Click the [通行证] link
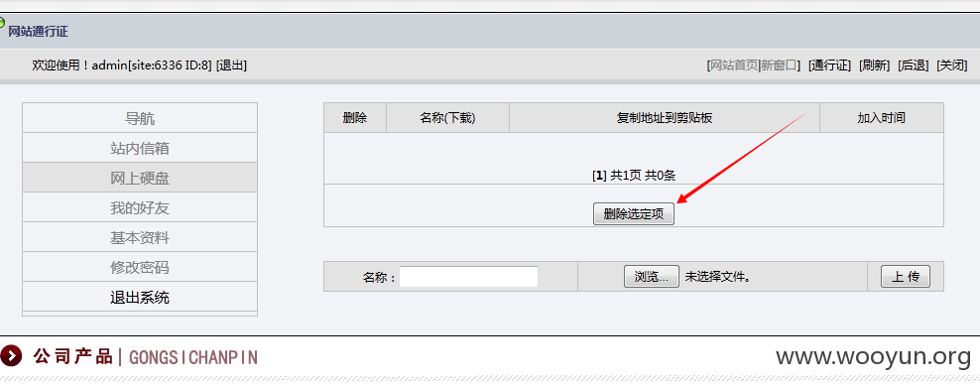 click(x=829, y=65)
